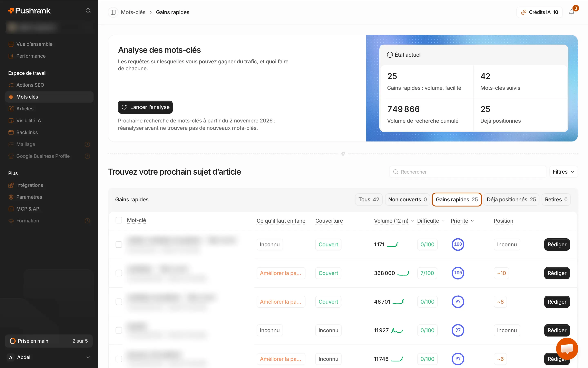Expand the Abdel account menu
The image size is (588, 368).
49,357
